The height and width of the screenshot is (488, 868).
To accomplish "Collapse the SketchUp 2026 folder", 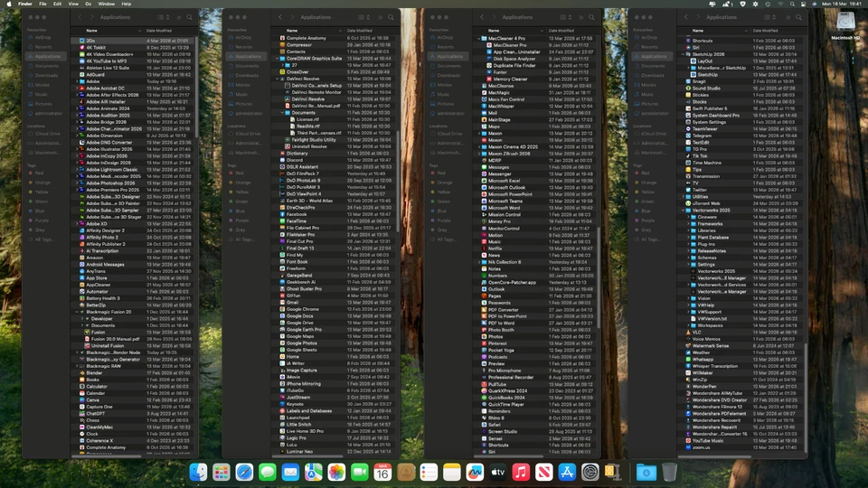I will coord(684,54).
